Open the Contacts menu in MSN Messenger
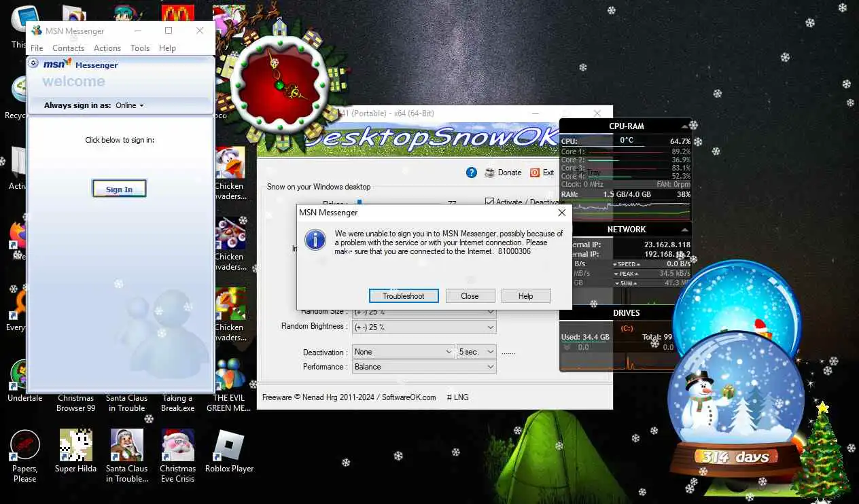Screen dimensions: 859x504 tap(68, 48)
